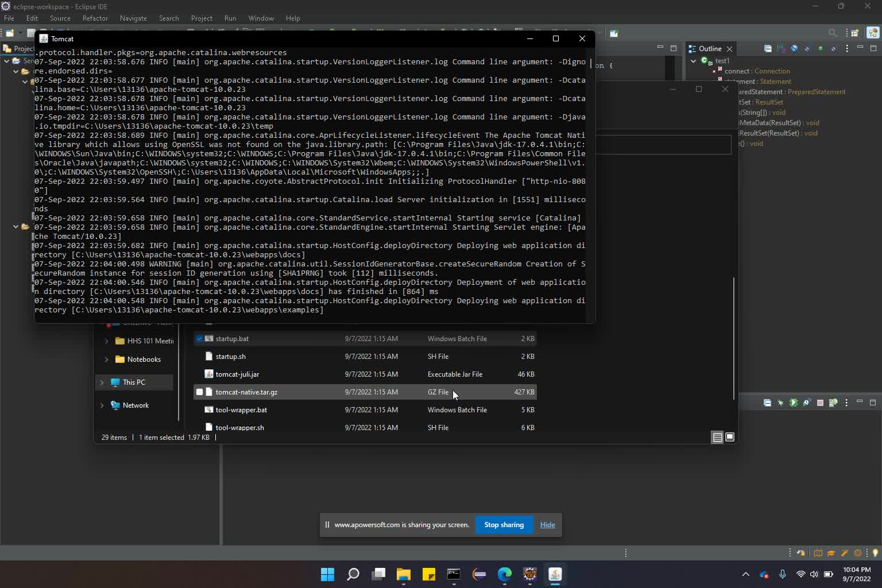This screenshot has width=882, height=588.
Task: Minimize the bottom Servers panel
Action: (x=860, y=402)
